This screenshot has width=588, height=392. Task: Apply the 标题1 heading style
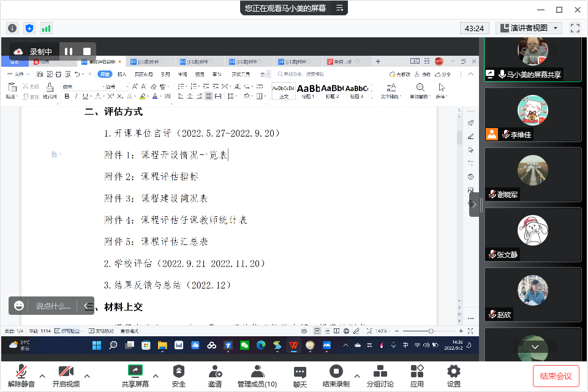tap(307, 90)
